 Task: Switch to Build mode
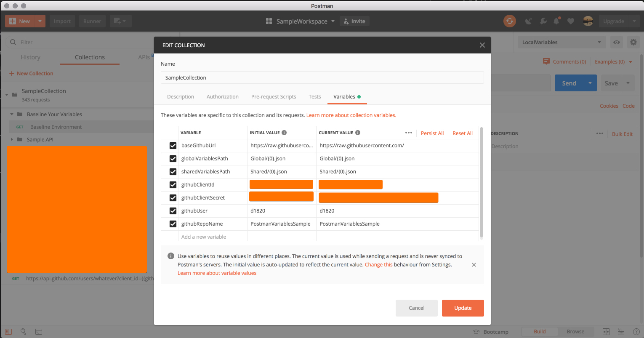tap(540, 332)
